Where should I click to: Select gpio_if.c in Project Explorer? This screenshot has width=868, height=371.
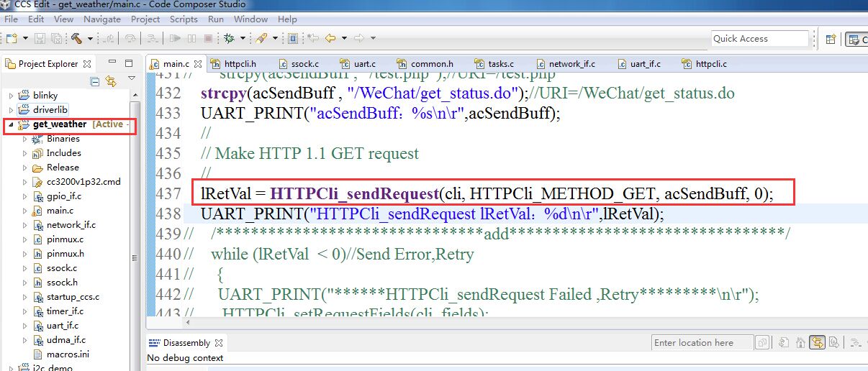[x=64, y=196]
